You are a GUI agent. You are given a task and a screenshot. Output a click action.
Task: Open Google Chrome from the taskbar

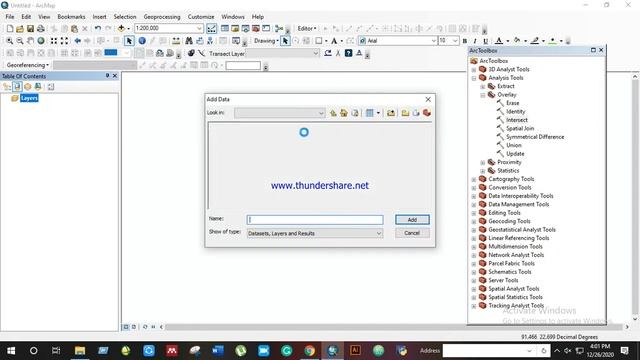coord(309,350)
